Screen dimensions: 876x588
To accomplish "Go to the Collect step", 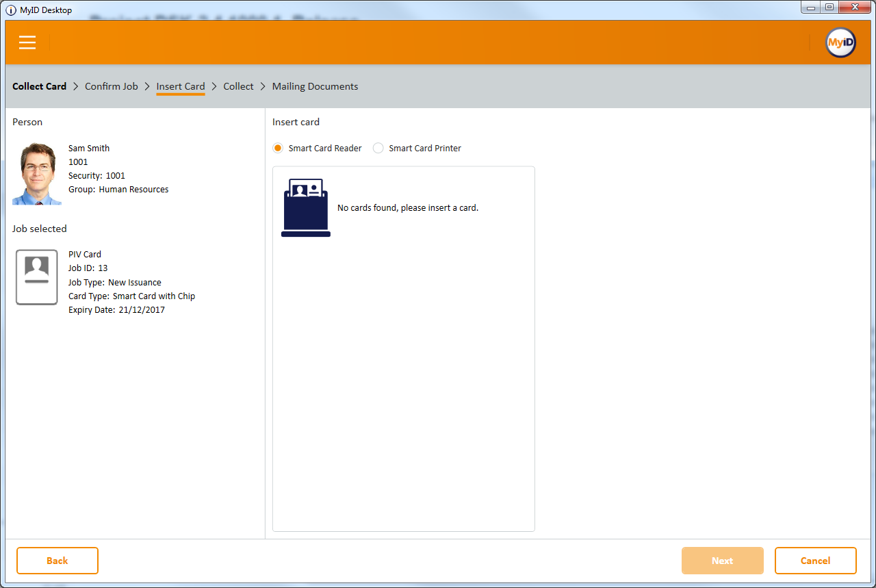I will pos(238,86).
